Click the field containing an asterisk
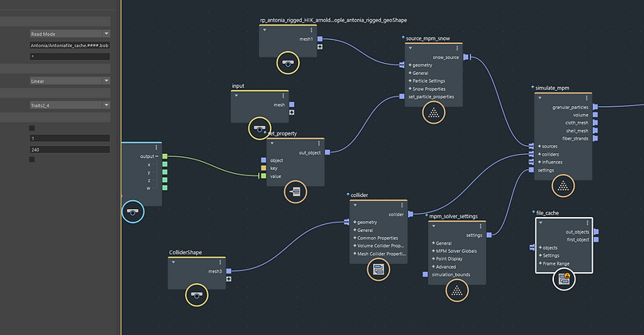Image resolution: width=644 pixels, height=335 pixels. (70, 57)
